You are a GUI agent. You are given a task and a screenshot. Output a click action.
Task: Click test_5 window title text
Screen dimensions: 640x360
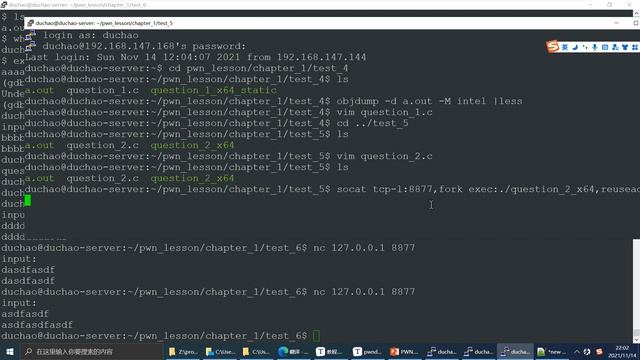pyautogui.click(x=104, y=23)
